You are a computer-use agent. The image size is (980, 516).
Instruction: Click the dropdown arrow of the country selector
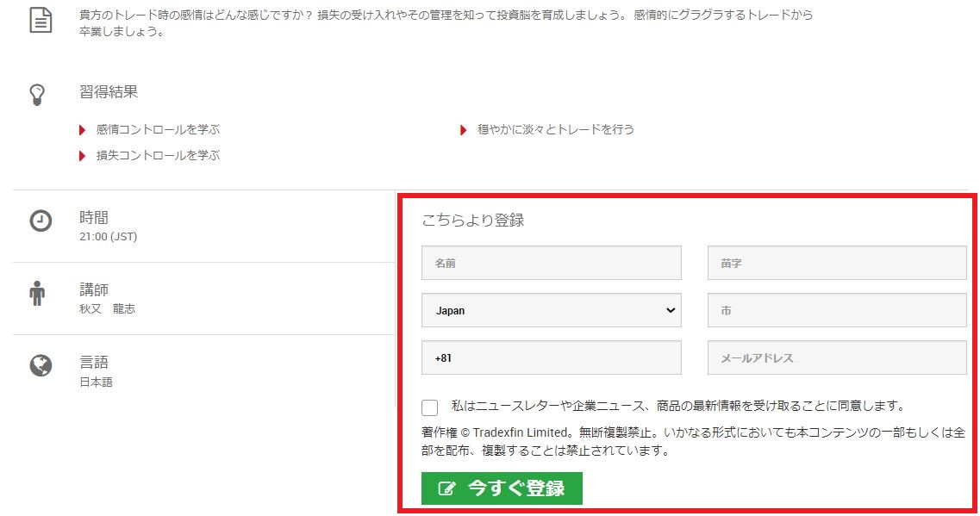(x=671, y=311)
